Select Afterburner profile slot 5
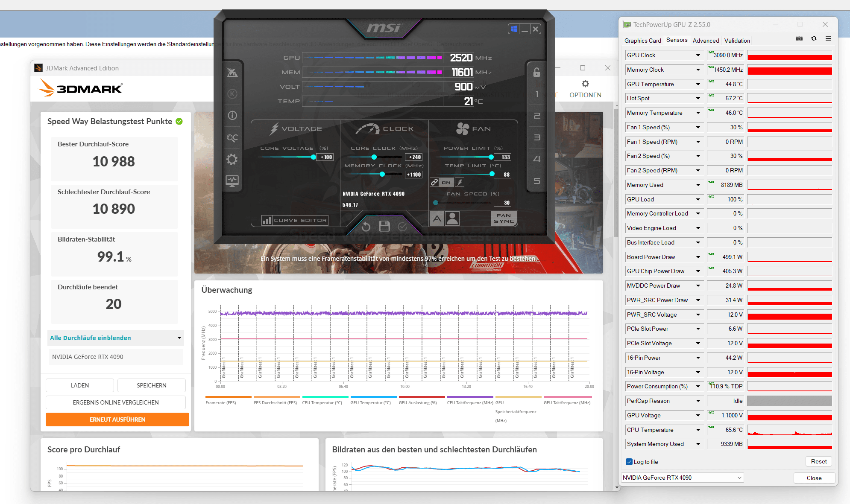The image size is (850, 504). click(x=536, y=181)
